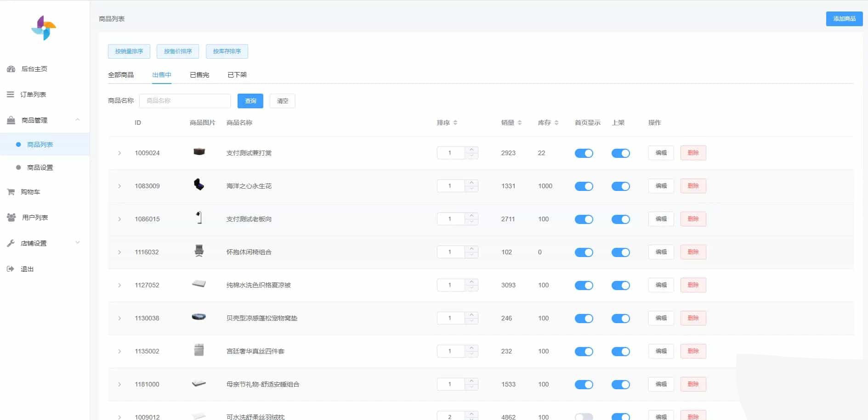Open 后台主页 dashboard icon
The image size is (868, 420).
pyautogui.click(x=11, y=69)
